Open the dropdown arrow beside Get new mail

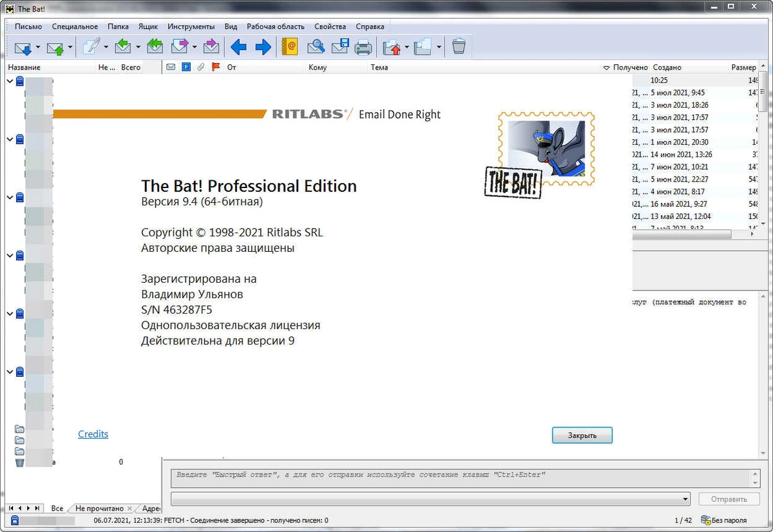(x=38, y=47)
